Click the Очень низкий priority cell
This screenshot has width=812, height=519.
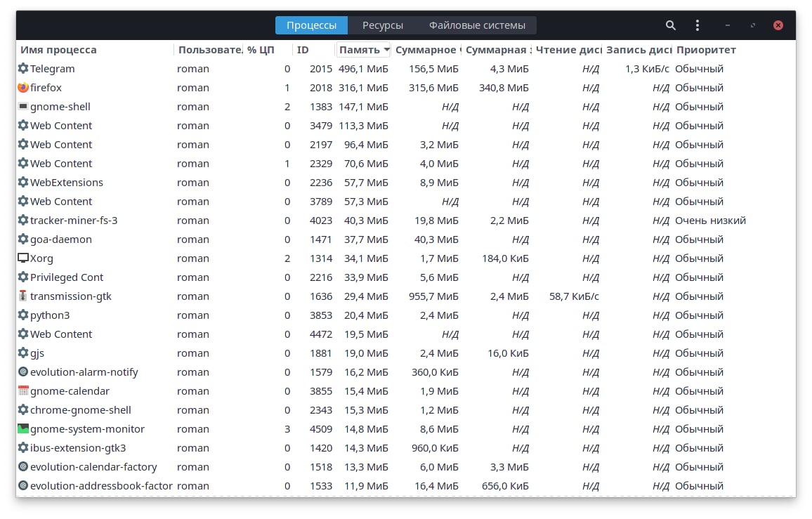click(710, 220)
